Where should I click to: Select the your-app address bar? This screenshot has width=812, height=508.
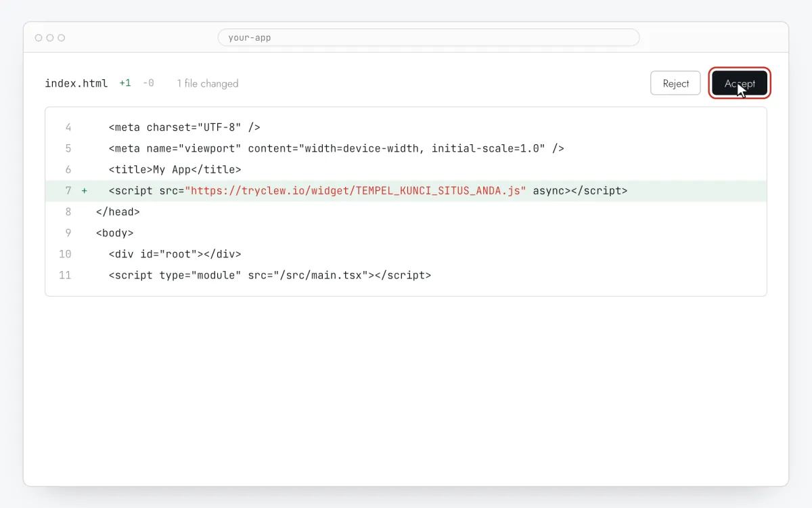coord(428,37)
